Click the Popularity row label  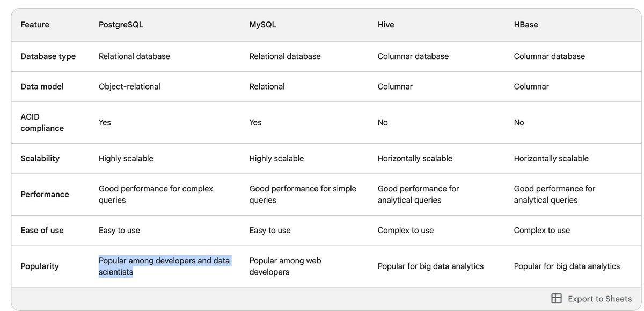pyautogui.click(x=40, y=266)
